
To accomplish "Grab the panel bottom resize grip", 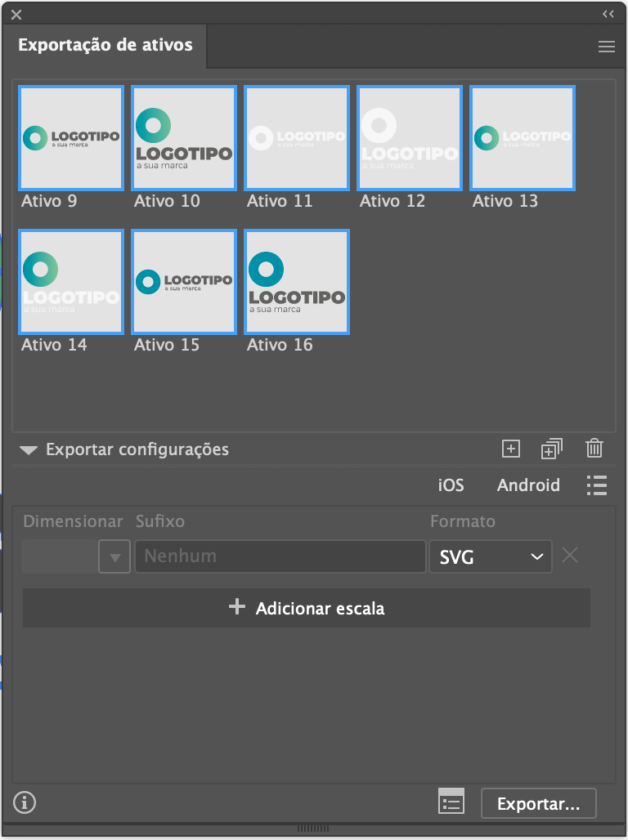I will 314,829.
